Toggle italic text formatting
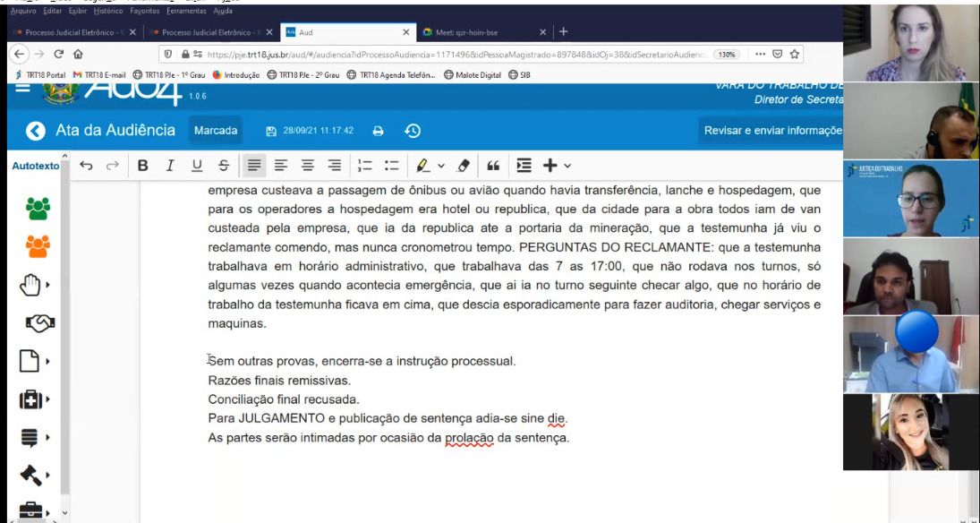The height and width of the screenshot is (523, 980). tap(170, 166)
